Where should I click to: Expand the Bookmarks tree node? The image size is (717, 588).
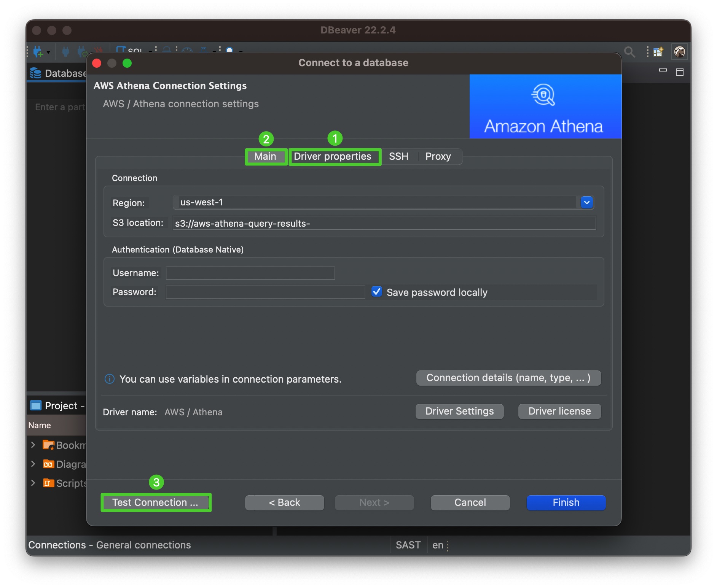(x=33, y=444)
